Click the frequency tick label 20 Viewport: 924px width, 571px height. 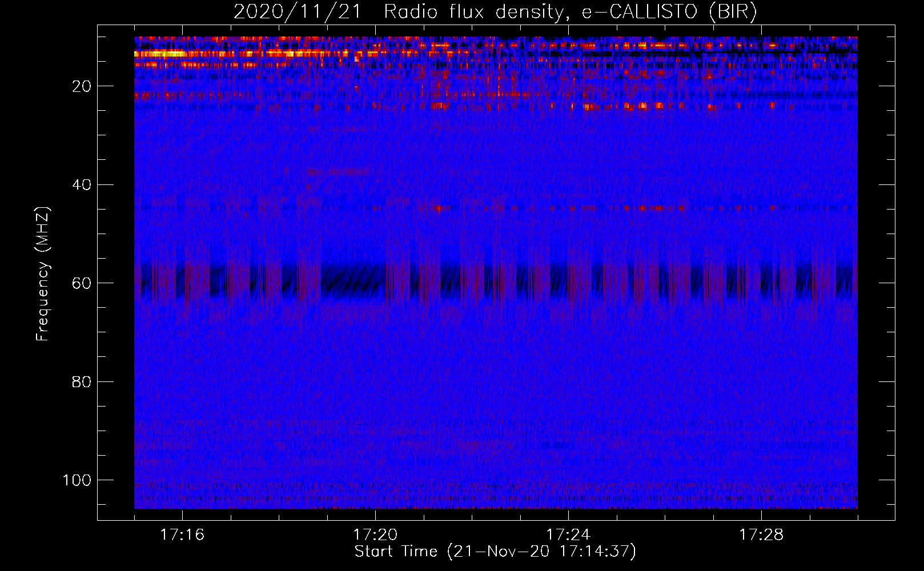[82, 86]
